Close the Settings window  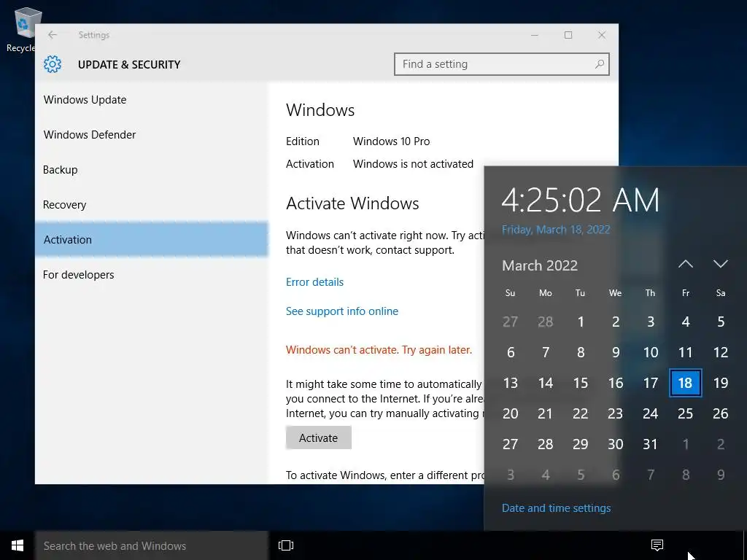[x=602, y=35]
